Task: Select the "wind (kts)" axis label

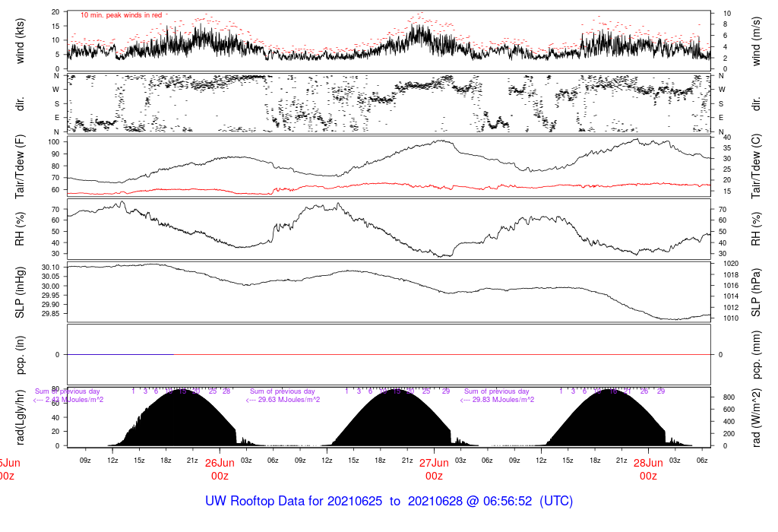Action: (20, 41)
